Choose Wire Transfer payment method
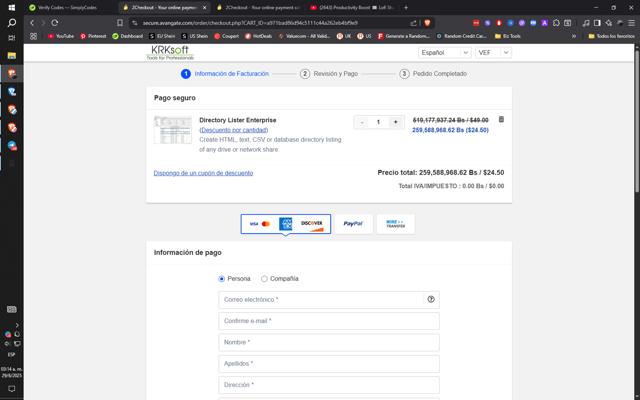640x400 pixels. point(396,224)
